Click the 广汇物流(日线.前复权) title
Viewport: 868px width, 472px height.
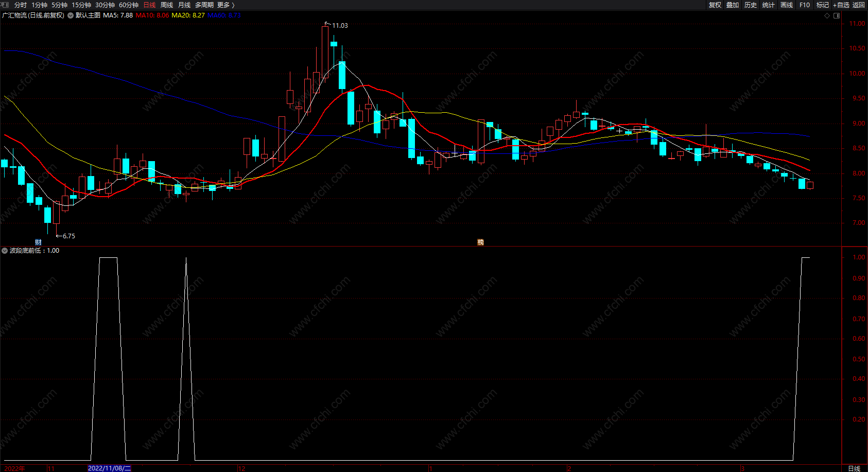(x=33, y=15)
